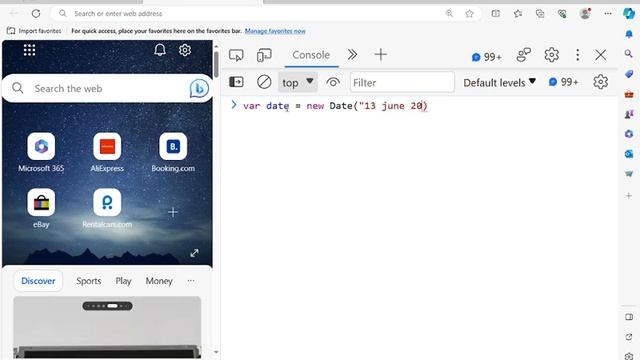Open Manage favorites now link
The image size is (640, 360).
275,31
